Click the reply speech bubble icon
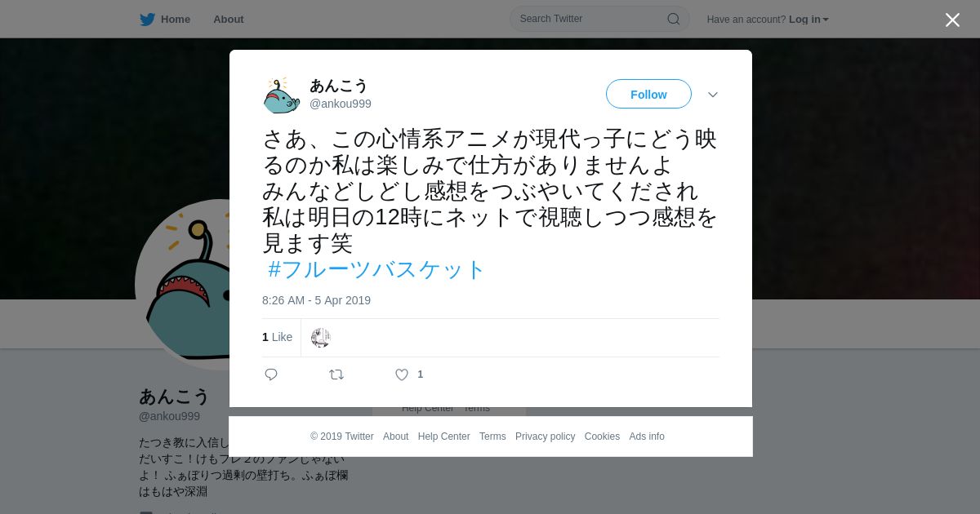Image resolution: width=980 pixels, height=514 pixels. (271, 374)
